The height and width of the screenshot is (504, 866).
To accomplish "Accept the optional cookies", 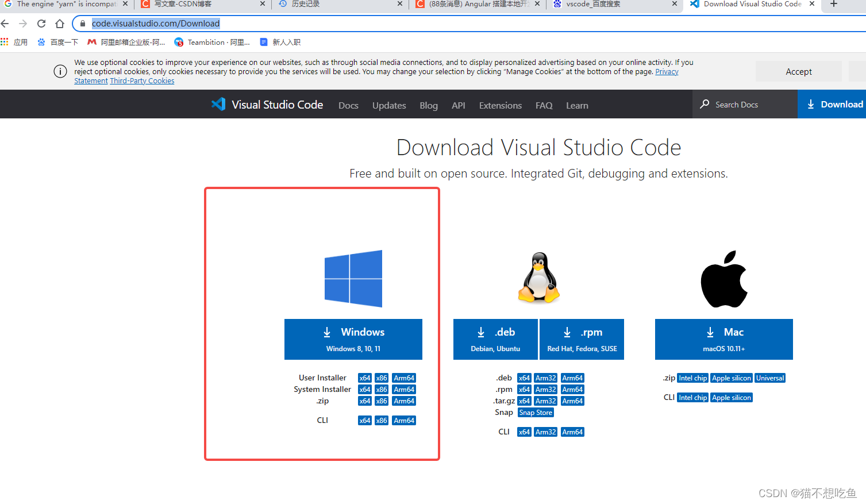I will click(799, 71).
